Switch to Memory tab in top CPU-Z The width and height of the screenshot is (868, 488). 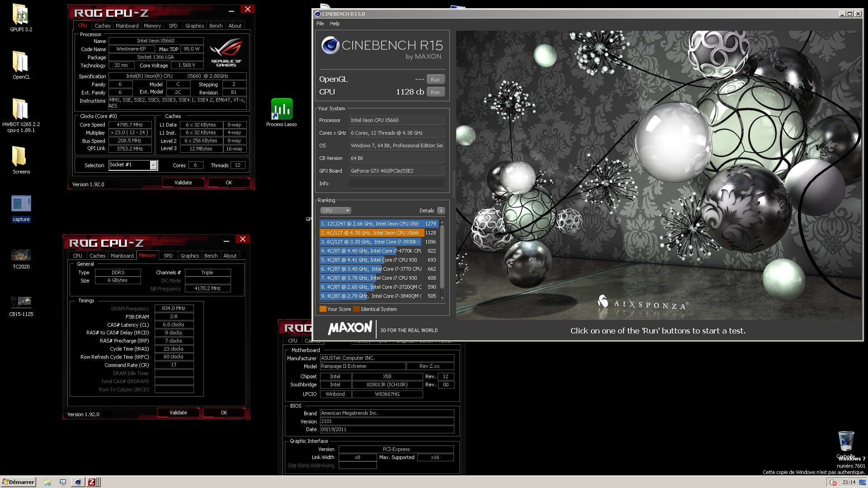tap(152, 26)
